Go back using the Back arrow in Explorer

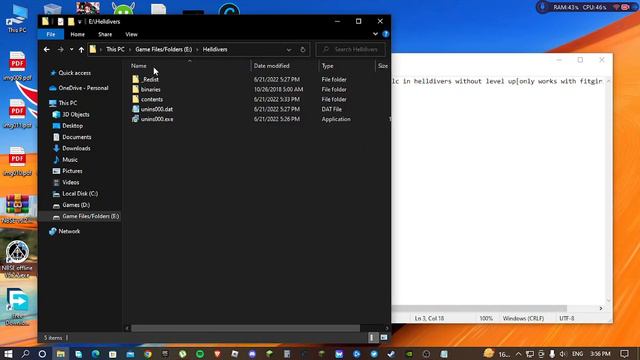(47, 49)
